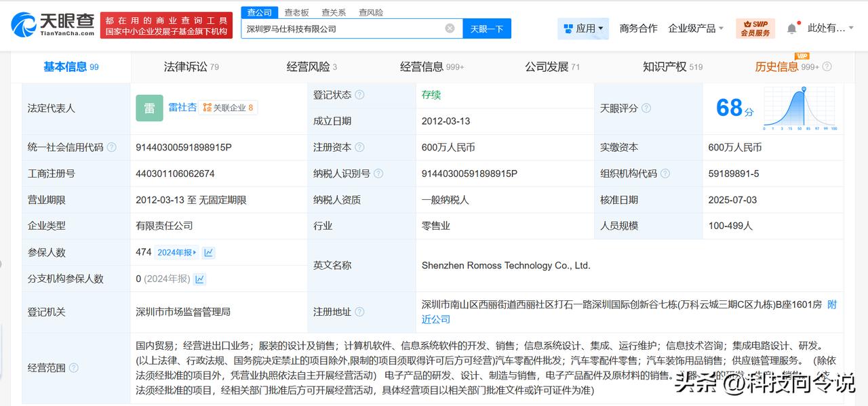Open trend chart icon for 分支机构参保人数
The height and width of the screenshot is (406, 868).
point(199,279)
